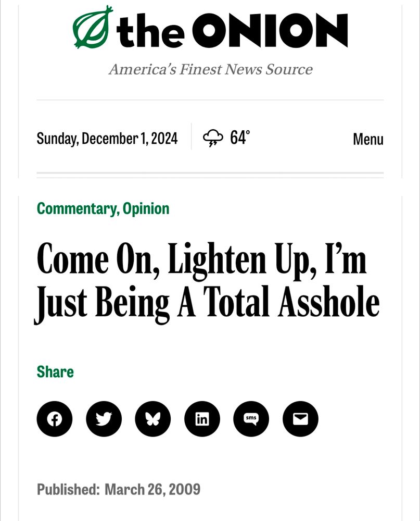The image size is (420, 521).
Task: Share via the Bluesky butterfly icon
Action: (x=152, y=419)
